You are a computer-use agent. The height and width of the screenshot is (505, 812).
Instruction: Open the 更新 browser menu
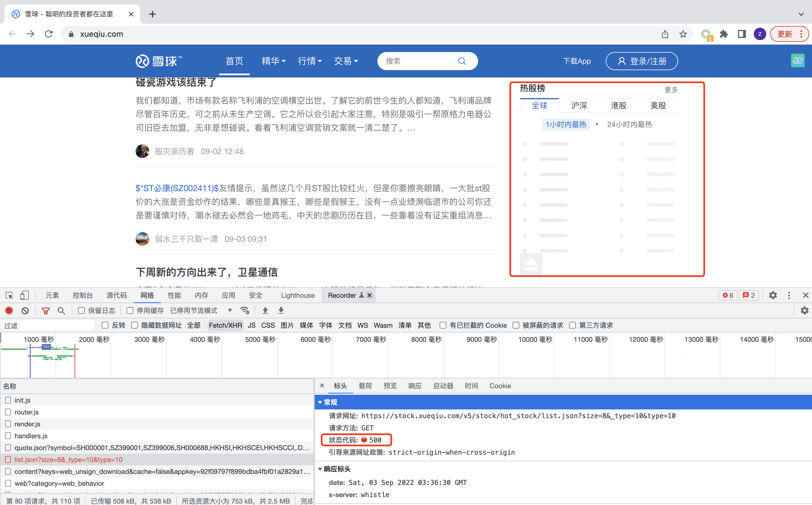point(789,34)
